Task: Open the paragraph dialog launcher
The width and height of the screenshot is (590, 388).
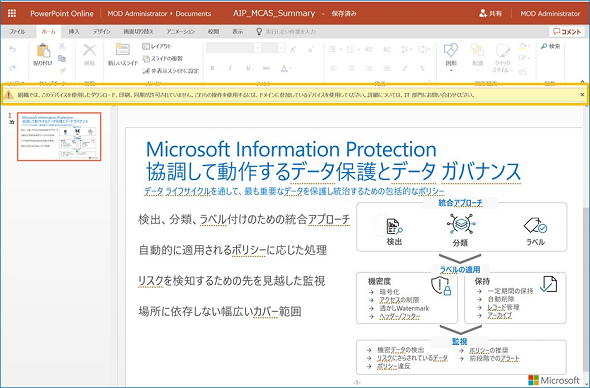Action: [x=430, y=82]
